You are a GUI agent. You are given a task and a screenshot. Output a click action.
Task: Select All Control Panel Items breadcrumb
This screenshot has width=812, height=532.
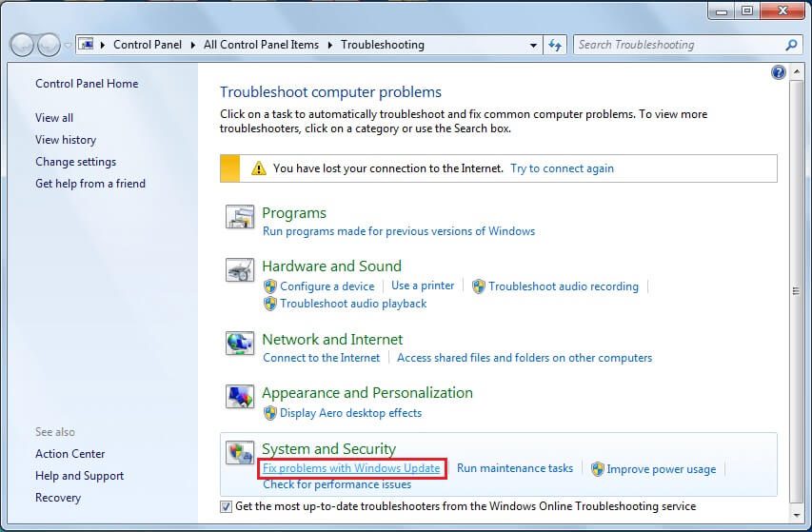tap(261, 45)
